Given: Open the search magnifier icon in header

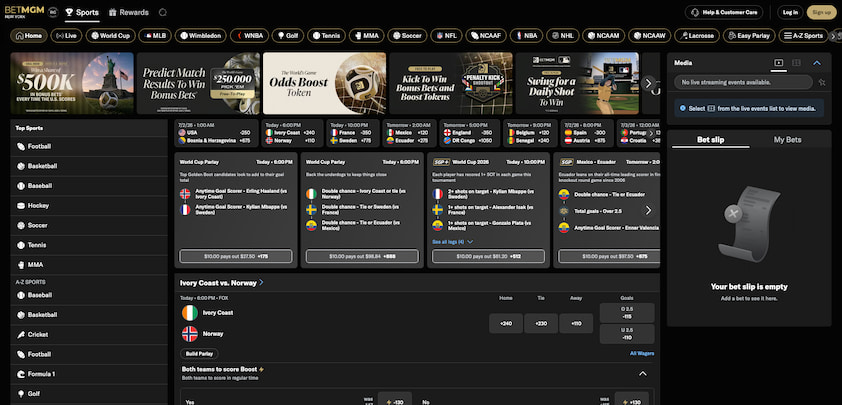Looking at the screenshot, I should pyautogui.click(x=163, y=12).
